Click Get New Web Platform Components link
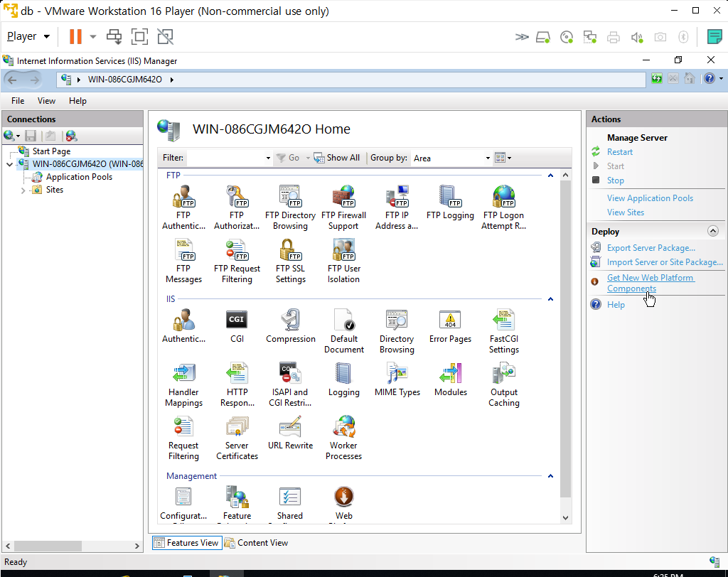This screenshot has width=728, height=577. (x=651, y=283)
